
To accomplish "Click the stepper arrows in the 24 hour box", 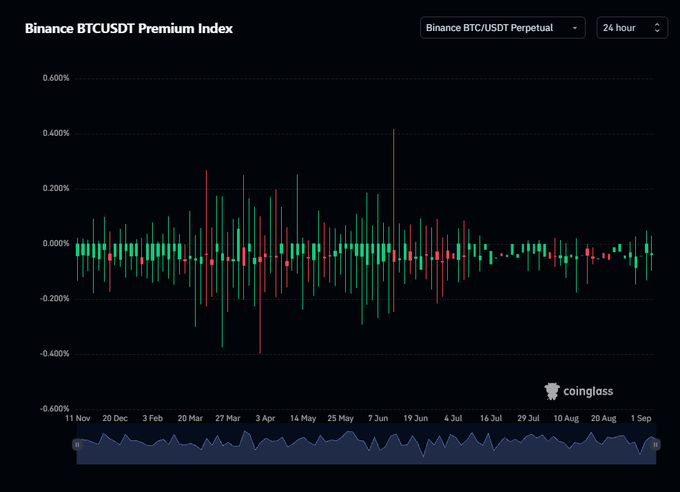I will point(657,28).
